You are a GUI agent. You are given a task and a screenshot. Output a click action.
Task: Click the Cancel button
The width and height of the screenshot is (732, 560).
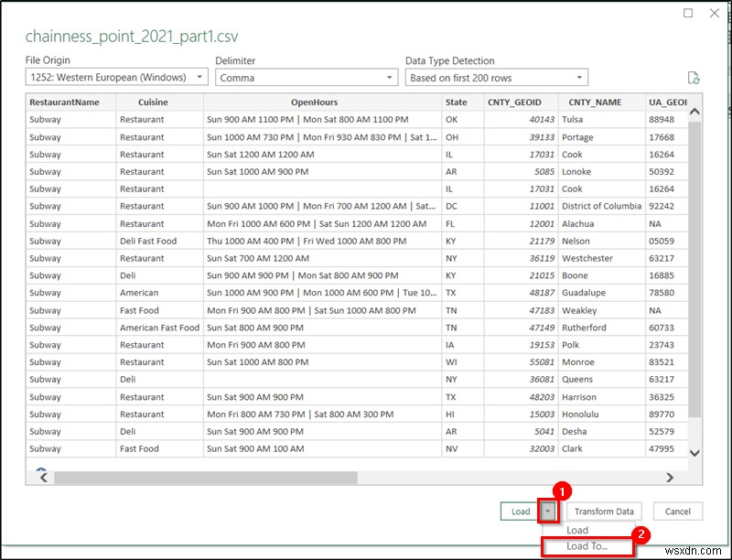[677, 512]
